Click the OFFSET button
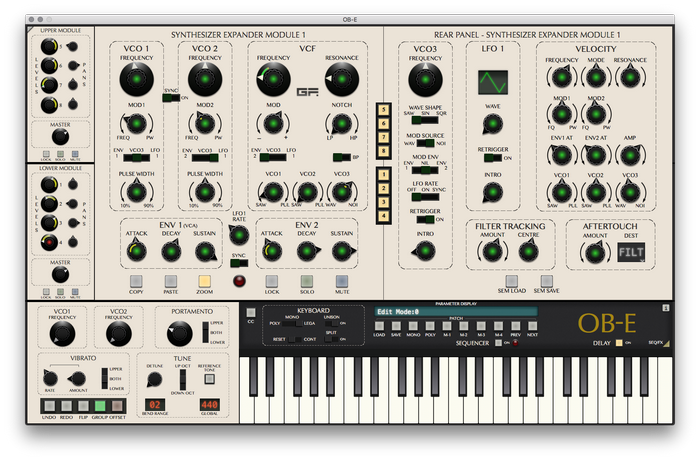This screenshot has width=700, height=461. click(117, 406)
